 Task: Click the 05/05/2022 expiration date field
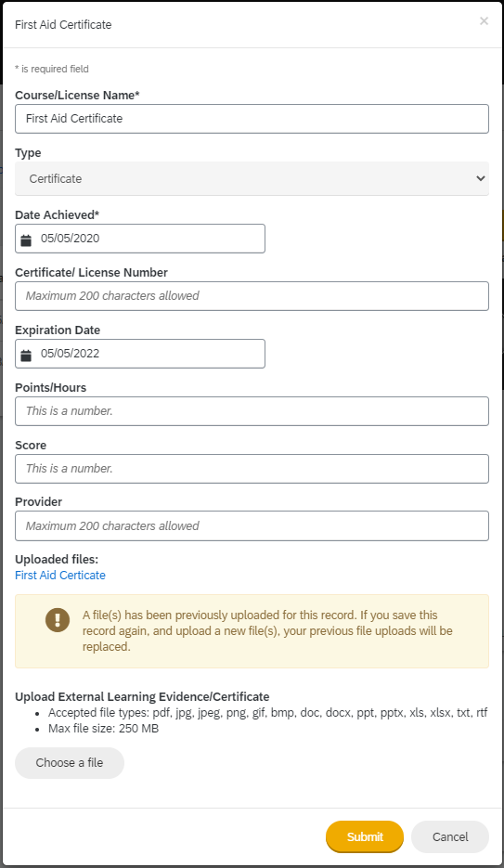click(x=140, y=354)
